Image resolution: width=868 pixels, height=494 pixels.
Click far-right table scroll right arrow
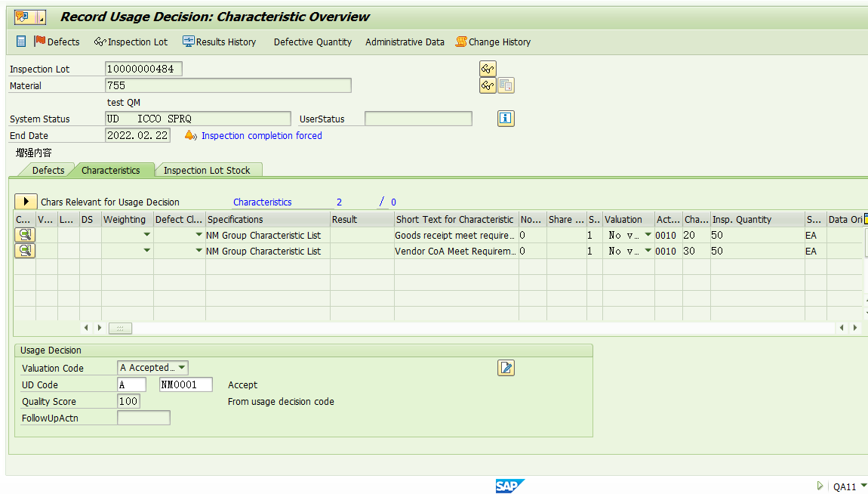click(x=855, y=328)
